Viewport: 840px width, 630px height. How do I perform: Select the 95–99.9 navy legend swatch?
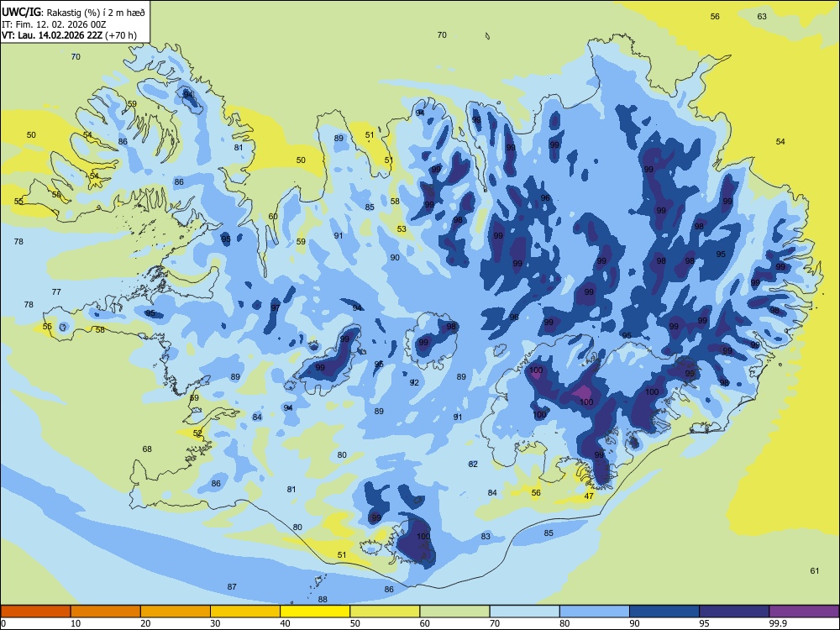click(x=734, y=612)
